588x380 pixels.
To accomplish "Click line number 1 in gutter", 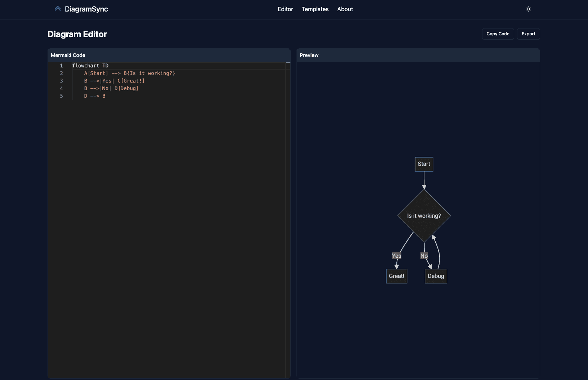I will pyautogui.click(x=61, y=66).
